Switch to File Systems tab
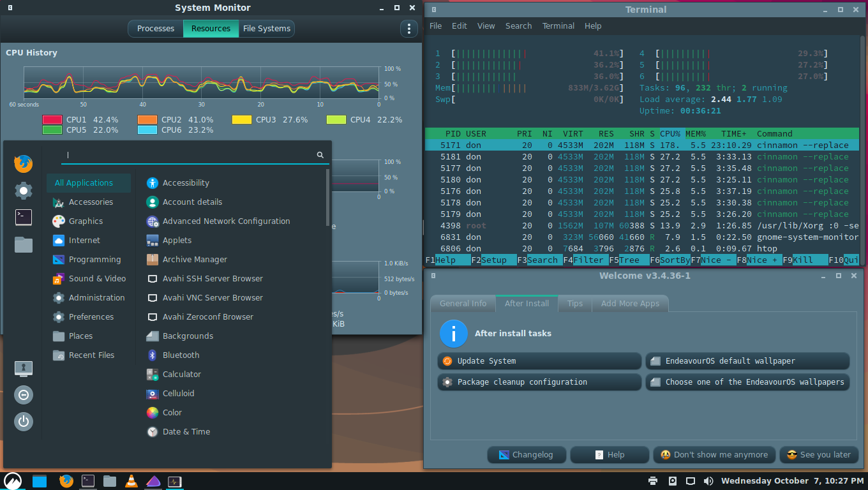 tap(267, 29)
